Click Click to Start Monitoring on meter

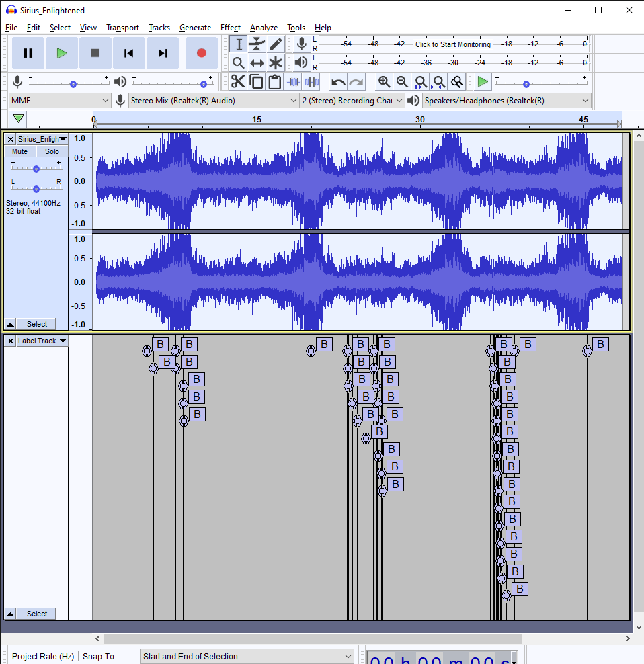pyautogui.click(x=453, y=44)
